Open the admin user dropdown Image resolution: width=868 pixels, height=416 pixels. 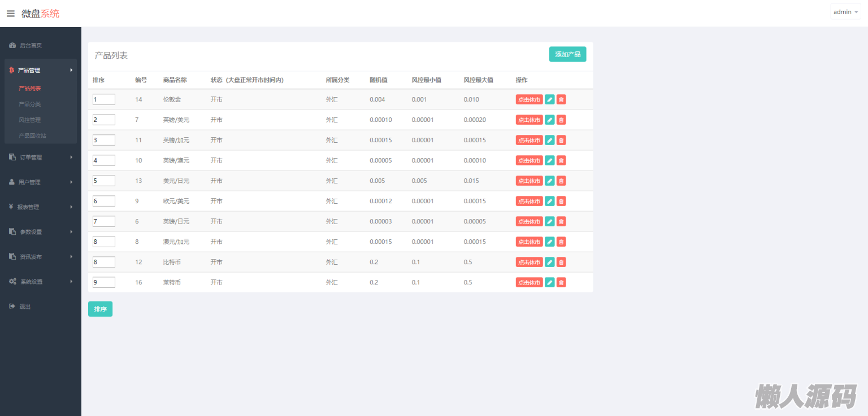(845, 12)
